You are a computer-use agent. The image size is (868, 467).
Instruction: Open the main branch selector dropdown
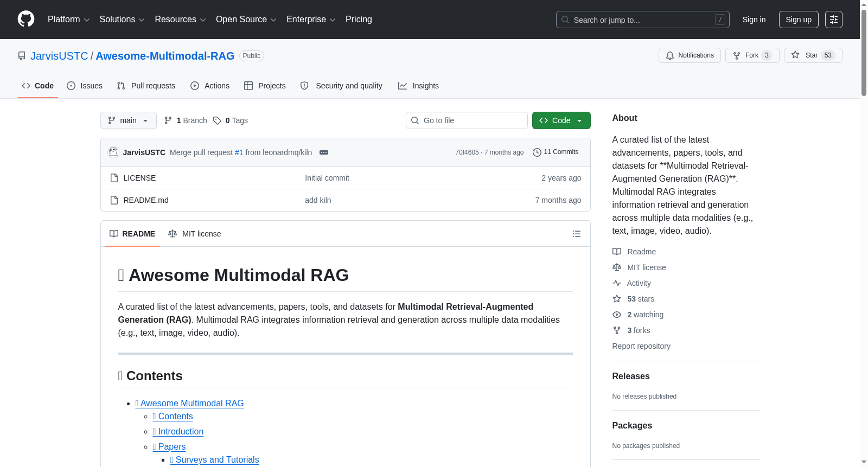129,120
